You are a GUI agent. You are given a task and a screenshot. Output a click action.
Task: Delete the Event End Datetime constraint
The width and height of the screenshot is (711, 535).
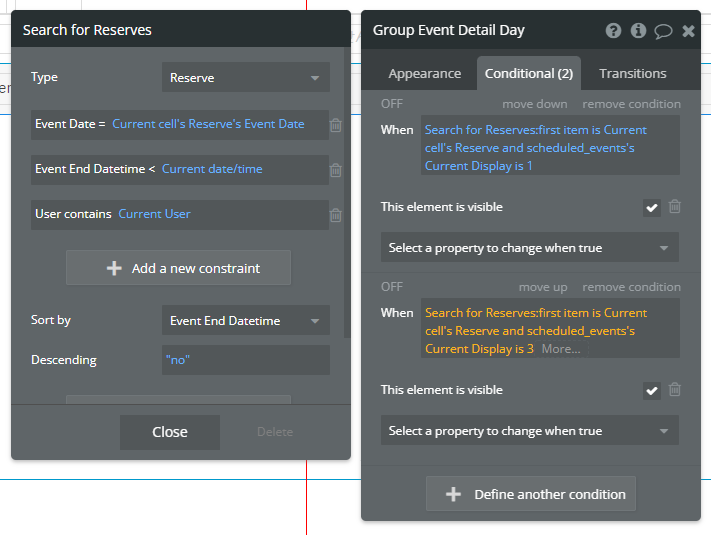(336, 170)
